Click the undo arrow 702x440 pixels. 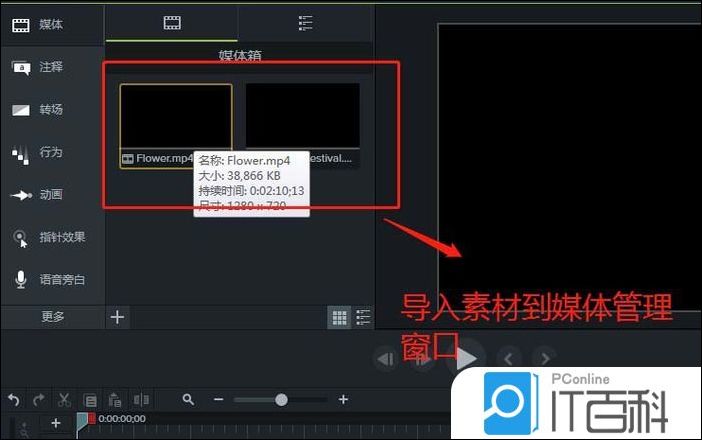pyautogui.click(x=14, y=400)
